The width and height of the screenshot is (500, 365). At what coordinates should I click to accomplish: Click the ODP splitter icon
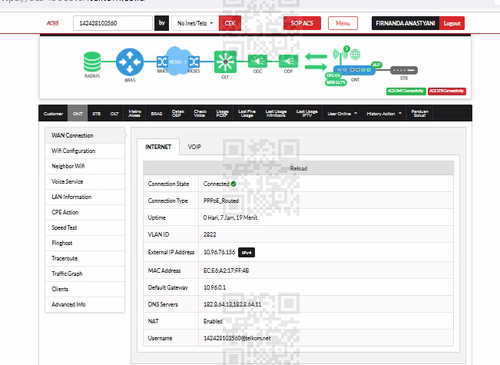(288, 61)
